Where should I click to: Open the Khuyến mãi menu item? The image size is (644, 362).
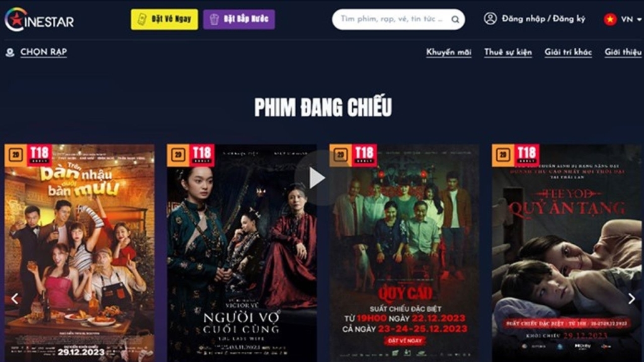coord(448,52)
